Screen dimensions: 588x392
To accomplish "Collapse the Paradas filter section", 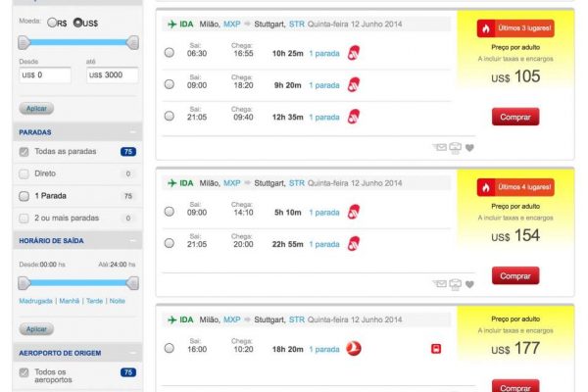I will coord(133,131).
